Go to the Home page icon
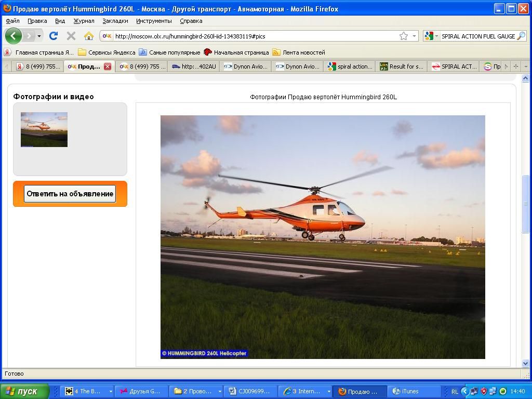 [89, 36]
